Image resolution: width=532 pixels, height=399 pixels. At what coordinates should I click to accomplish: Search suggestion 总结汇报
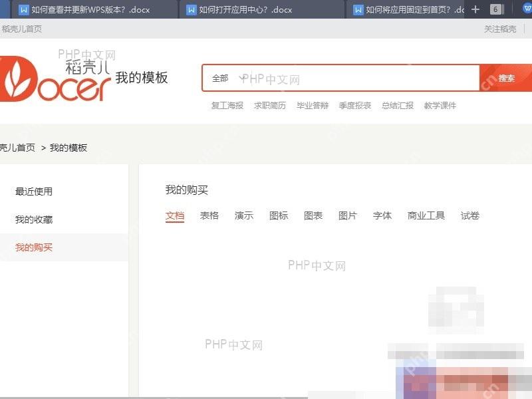pos(398,106)
